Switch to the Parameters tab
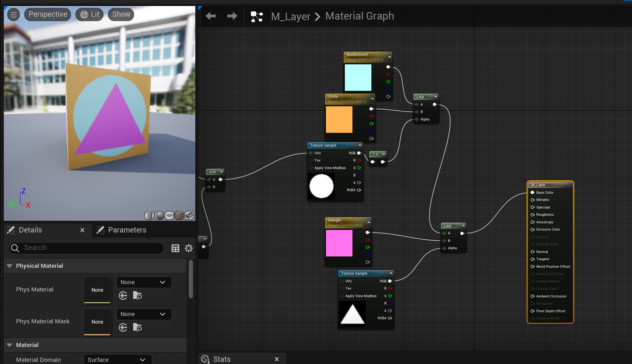 tap(121, 230)
